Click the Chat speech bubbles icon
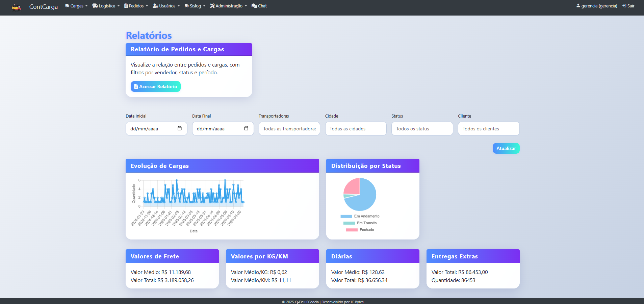The height and width of the screenshot is (304, 644). 254,6
